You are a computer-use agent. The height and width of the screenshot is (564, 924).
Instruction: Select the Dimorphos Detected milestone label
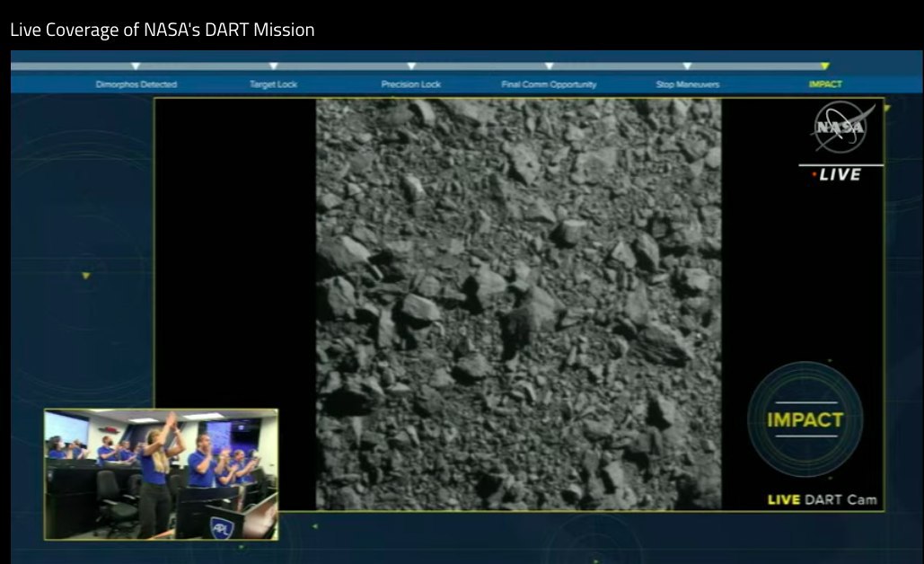tap(136, 84)
